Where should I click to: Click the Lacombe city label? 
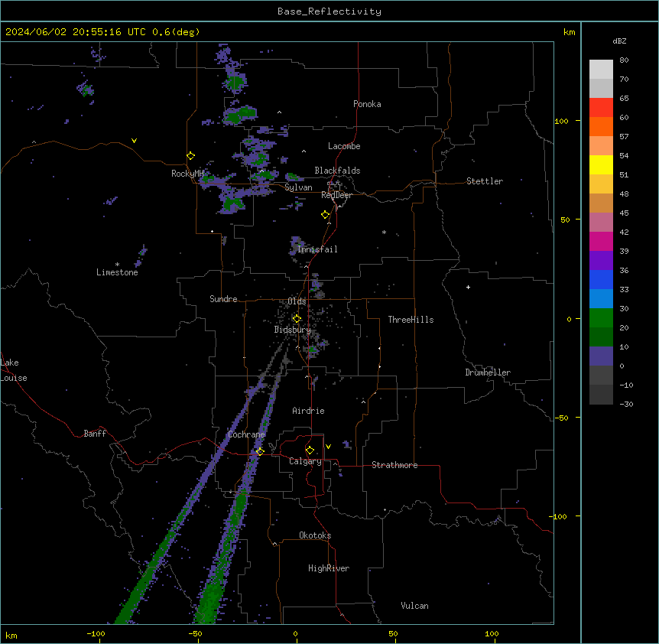tap(344, 146)
